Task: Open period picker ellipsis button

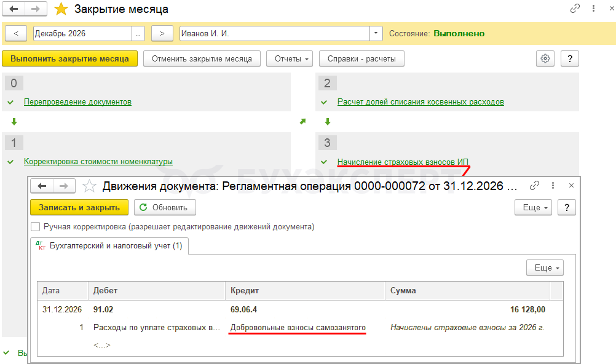Action: 138,33
